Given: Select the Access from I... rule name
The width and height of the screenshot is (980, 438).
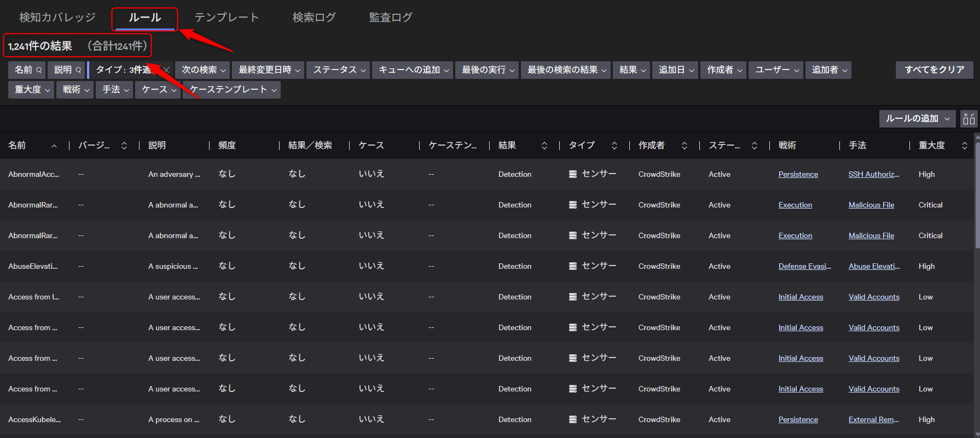Looking at the screenshot, I should pos(34,297).
